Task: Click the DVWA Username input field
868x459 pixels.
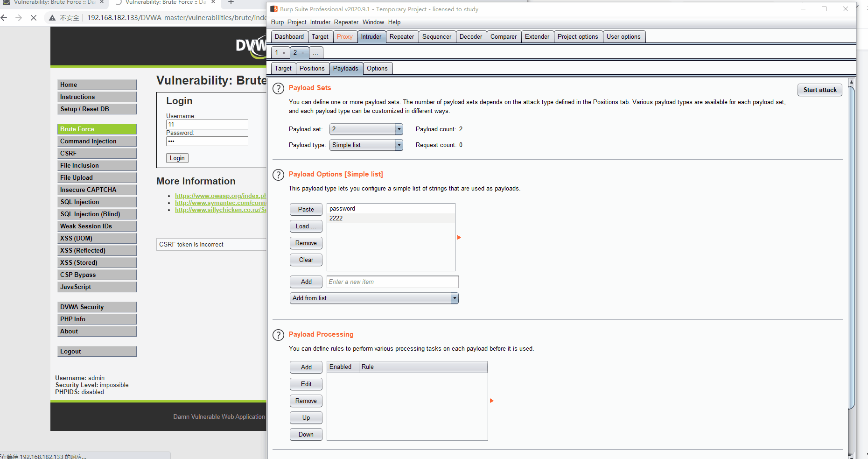Action: coord(207,125)
